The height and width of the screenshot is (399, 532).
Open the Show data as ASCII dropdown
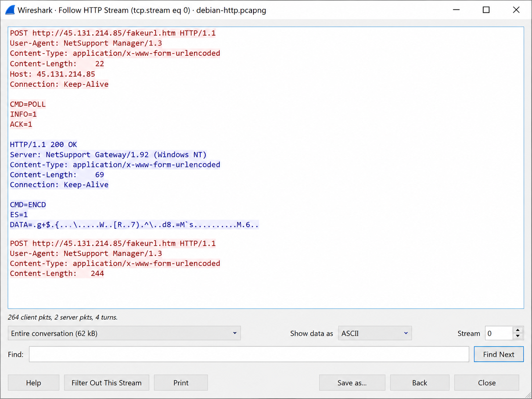(x=375, y=333)
